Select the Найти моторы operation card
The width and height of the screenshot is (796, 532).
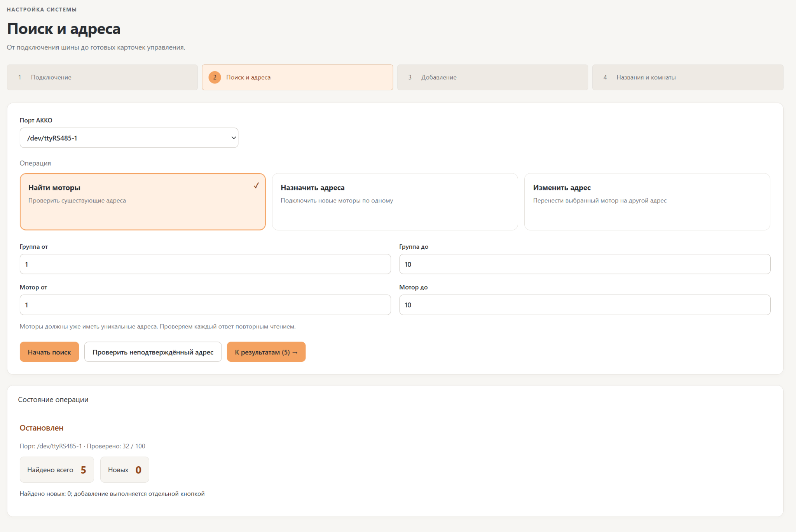point(143,202)
